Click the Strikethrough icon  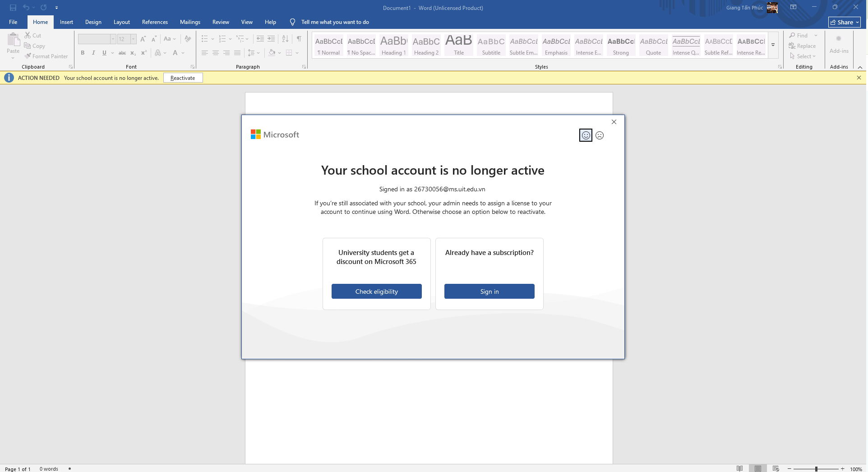pos(122,53)
